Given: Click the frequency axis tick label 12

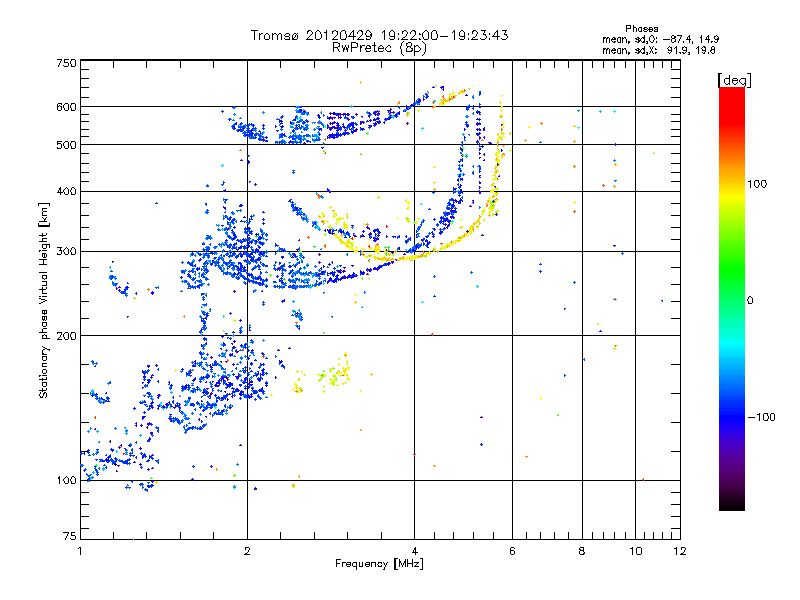Looking at the screenshot, I should pos(680,551).
